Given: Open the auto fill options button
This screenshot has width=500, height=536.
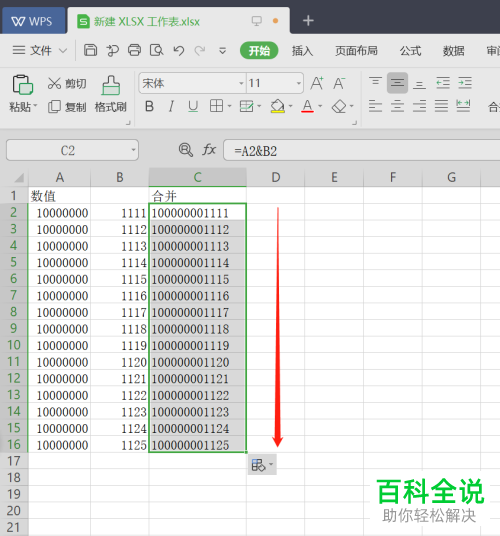Looking at the screenshot, I should (x=262, y=465).
